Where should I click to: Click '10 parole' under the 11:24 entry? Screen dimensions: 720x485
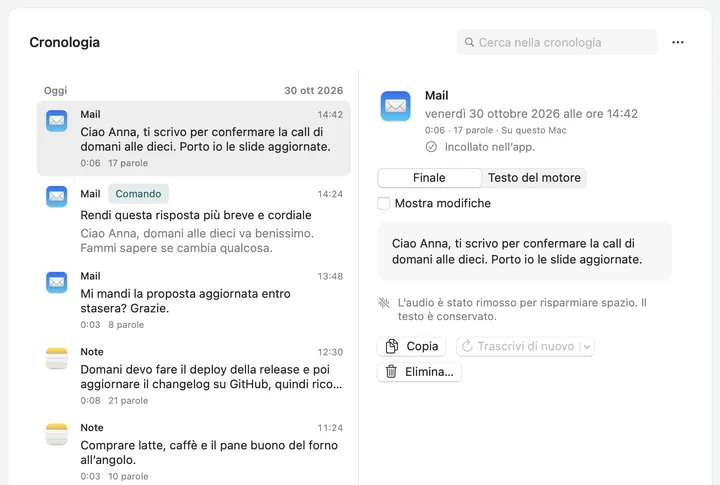coord(128,476)
